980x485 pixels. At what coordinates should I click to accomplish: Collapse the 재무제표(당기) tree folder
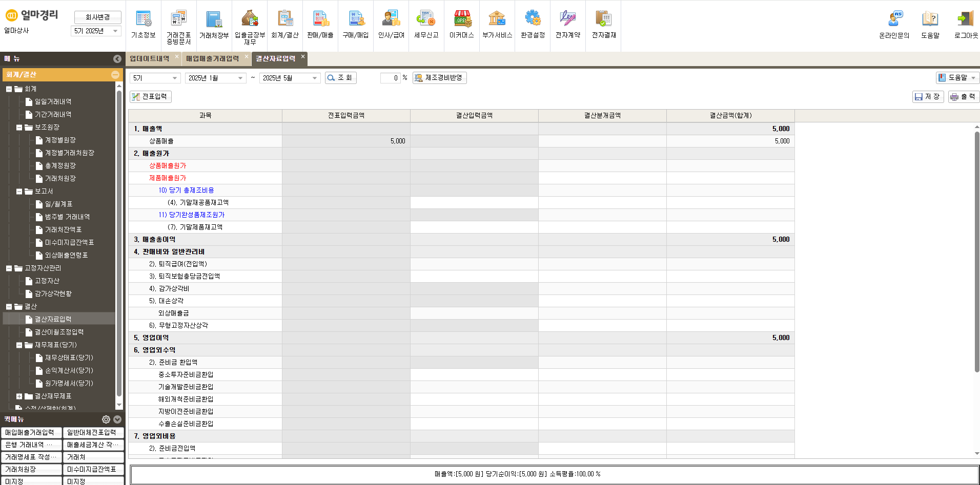(x=19, y=345)
